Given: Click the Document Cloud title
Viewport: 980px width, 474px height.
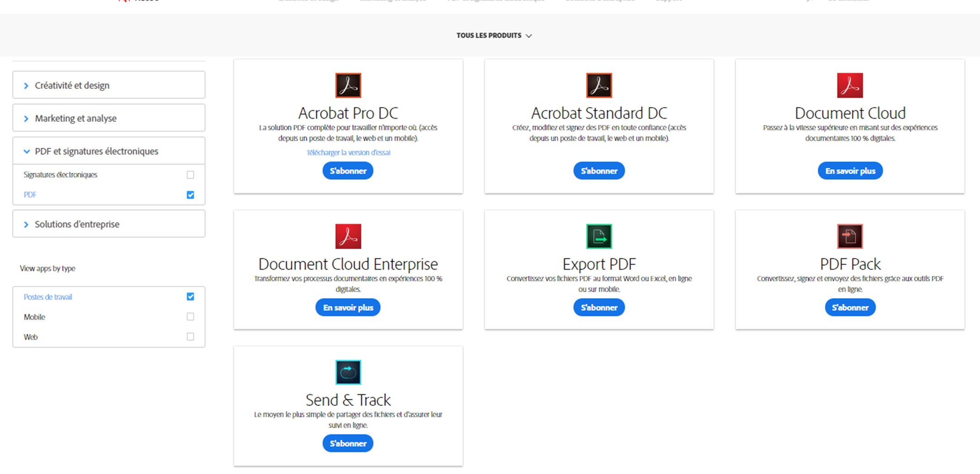Looking at the screenshot, I should click(x=850, y=113).
